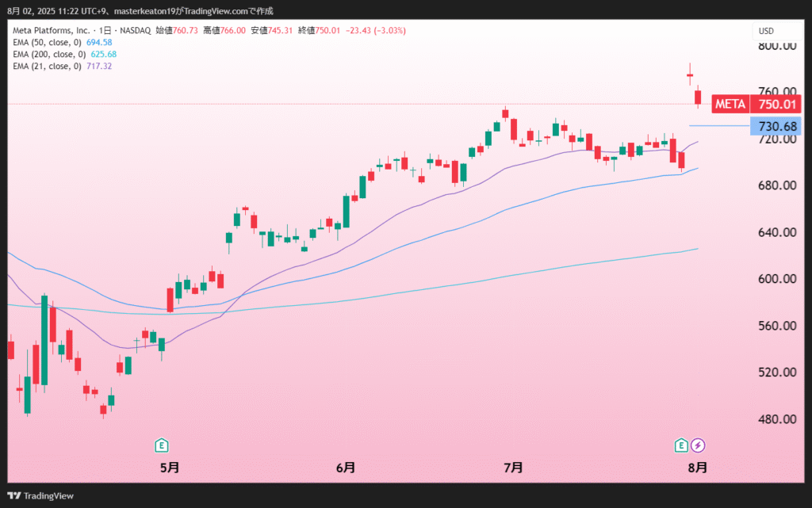Click the blue horizontal line at 730.68
The image size is (812, 508).
pos(719,126)
